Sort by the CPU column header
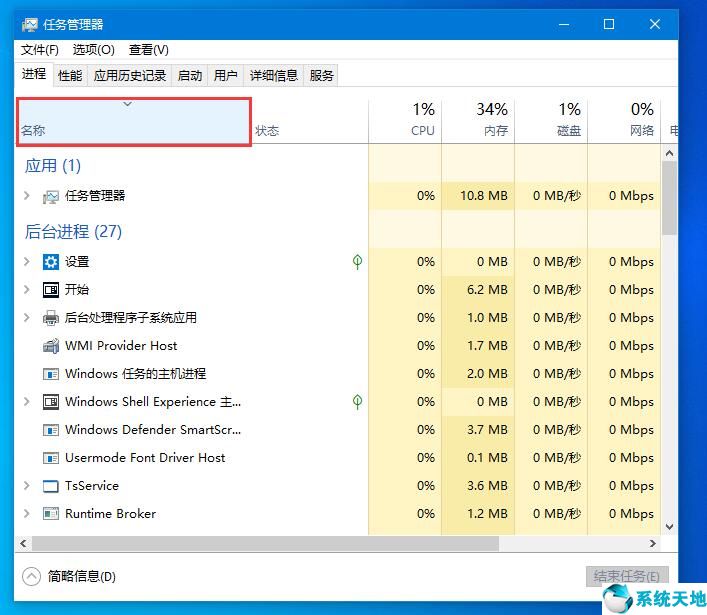707x615 pixels. pyautogui.click(x=405, y=122)
